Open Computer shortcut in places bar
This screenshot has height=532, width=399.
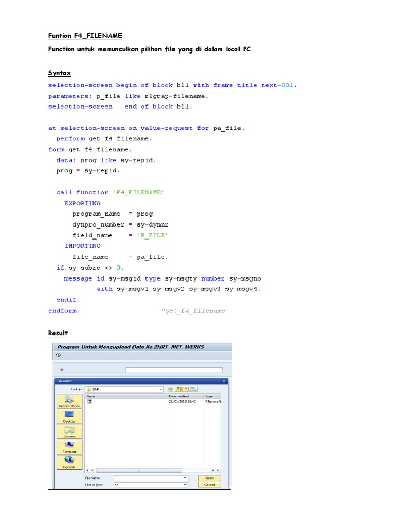point(70,447)
